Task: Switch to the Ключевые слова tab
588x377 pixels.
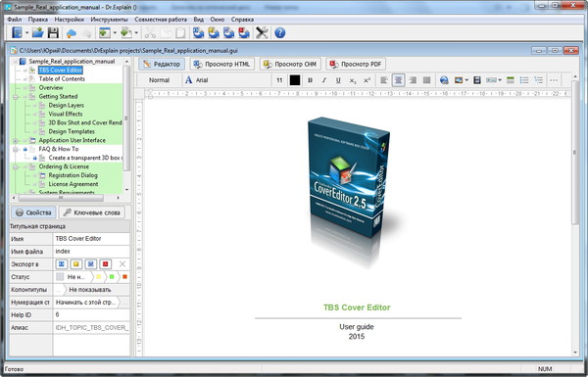Action: coord(92,212)
